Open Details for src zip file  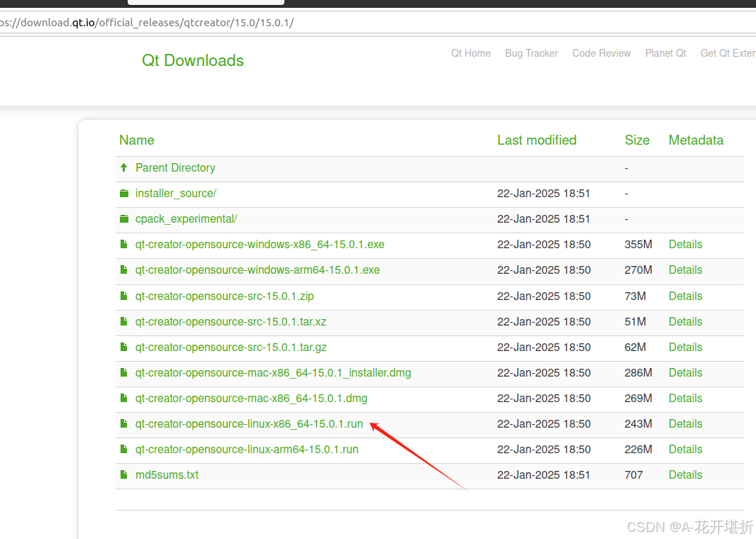[x=685, y=296]
